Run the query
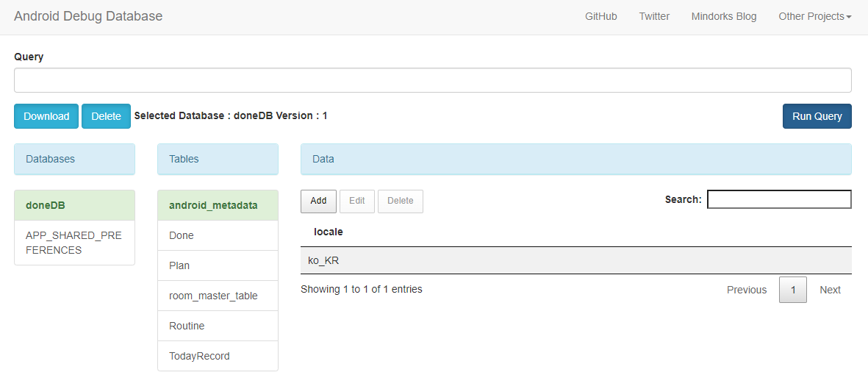The height and width of the screenshot is (389, 868). [817, 115]
